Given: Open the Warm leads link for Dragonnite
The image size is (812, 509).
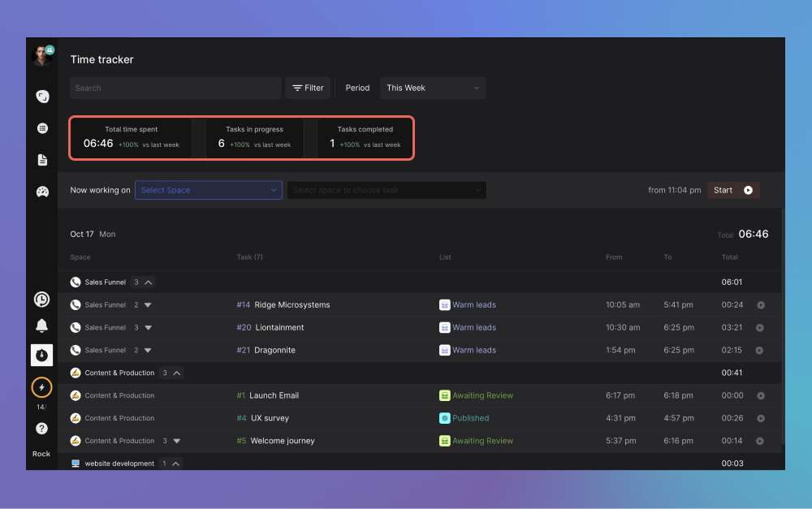Looking at the screenshot, I should (473, 351).
